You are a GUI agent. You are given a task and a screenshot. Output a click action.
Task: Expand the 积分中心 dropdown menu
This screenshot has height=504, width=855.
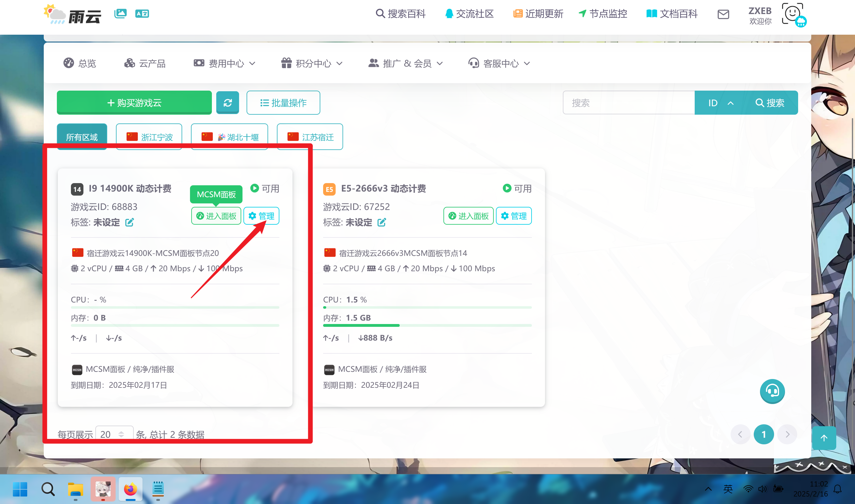pos(312,63)
